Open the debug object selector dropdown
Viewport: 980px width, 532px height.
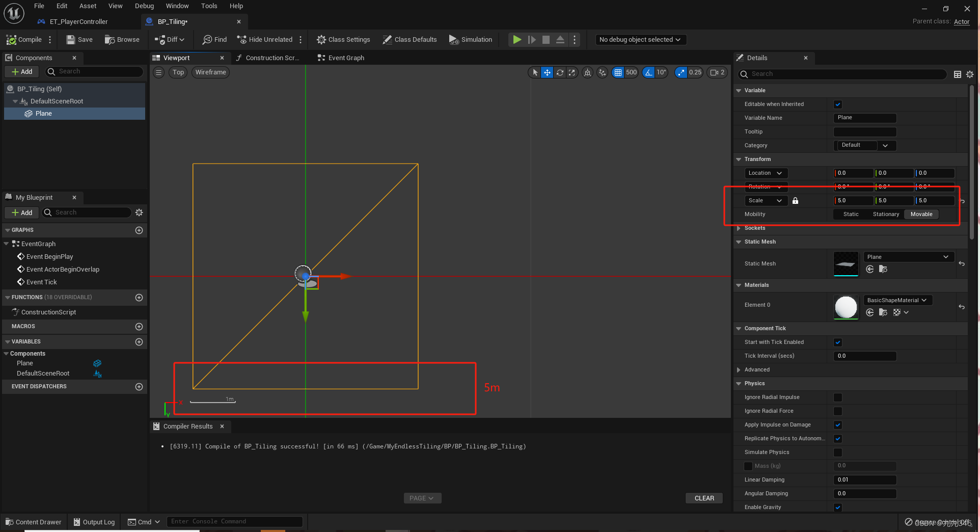641,40
